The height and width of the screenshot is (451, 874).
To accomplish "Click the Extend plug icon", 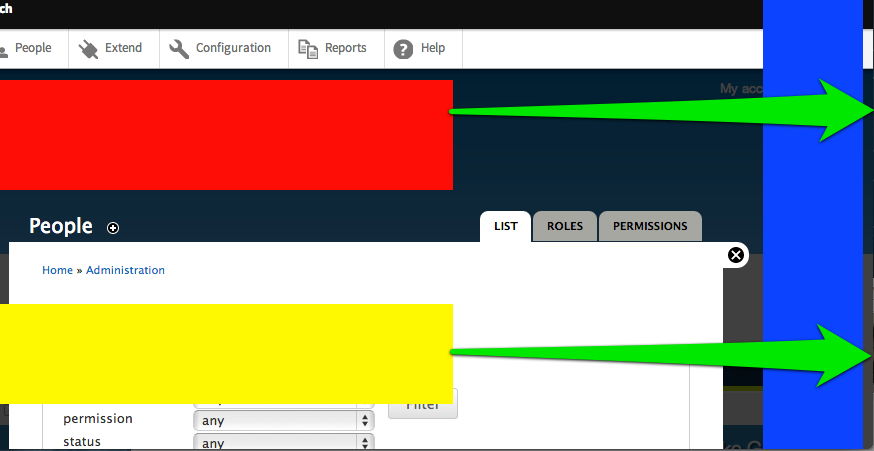I will tap(88, 49).
